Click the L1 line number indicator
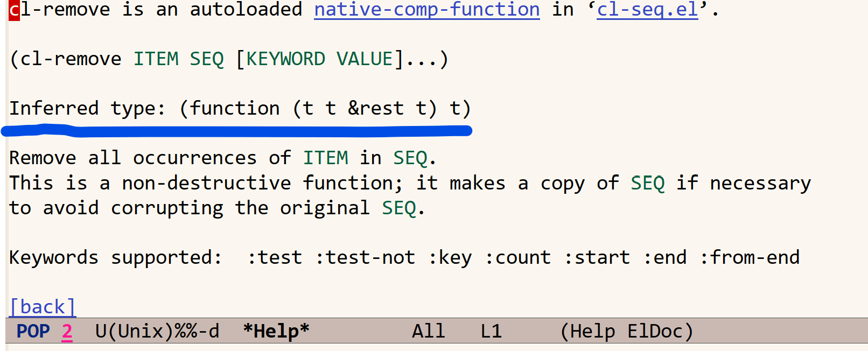 coord(491,331)
